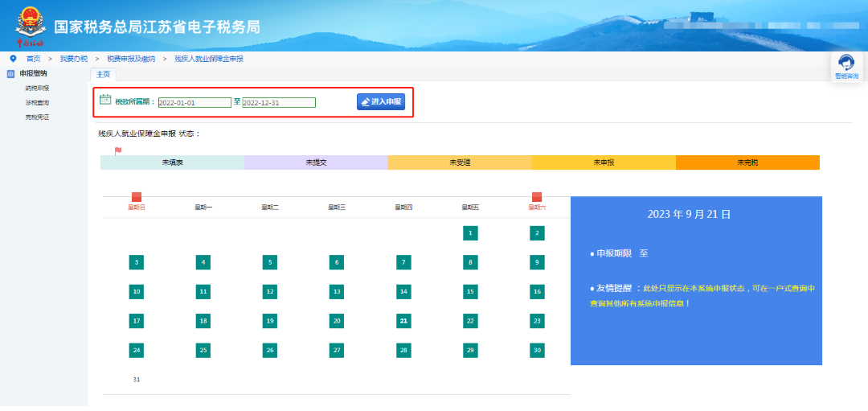Select day 21 on the calendar

point(403,321)
